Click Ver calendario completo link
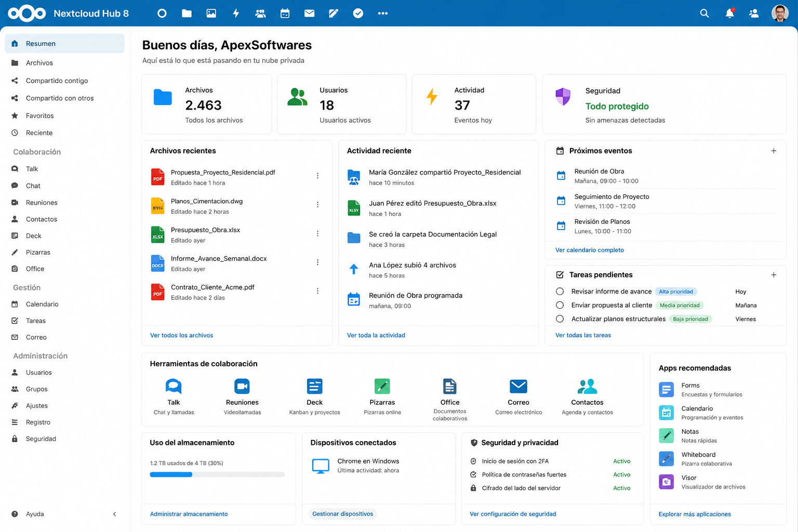Viewport: 798px width, 532px height. click(590, 250)
